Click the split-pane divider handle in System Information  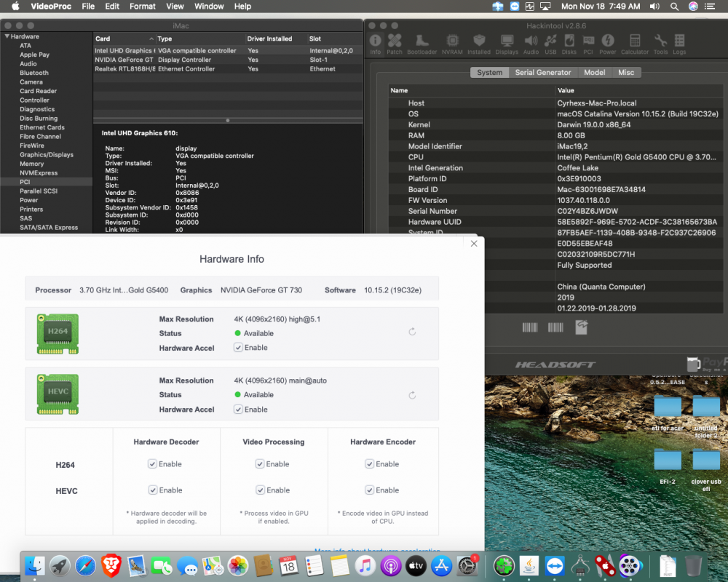227,120
